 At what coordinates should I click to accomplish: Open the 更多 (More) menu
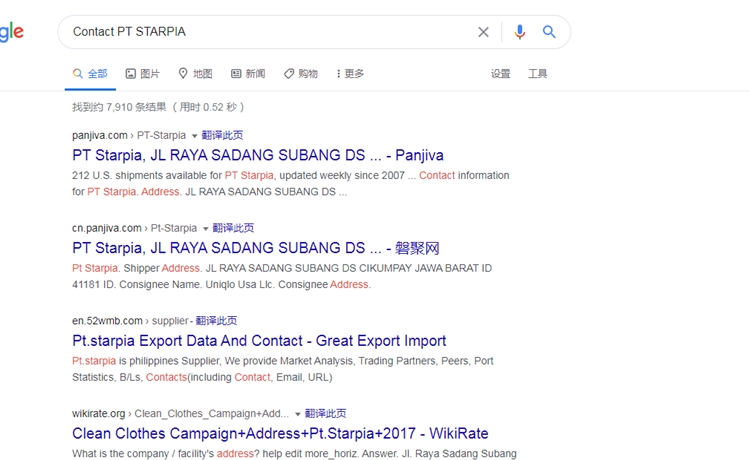click(x=350, y=74)
